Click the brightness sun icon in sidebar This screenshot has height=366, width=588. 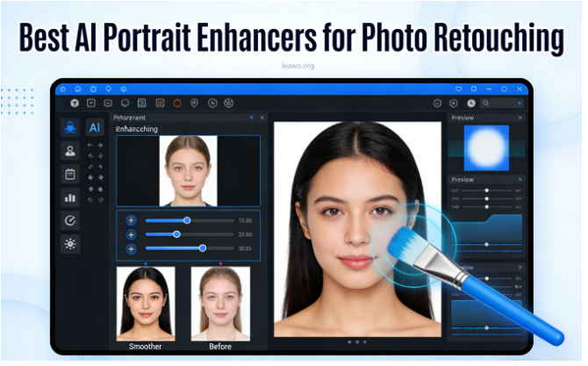coord(69,244)
